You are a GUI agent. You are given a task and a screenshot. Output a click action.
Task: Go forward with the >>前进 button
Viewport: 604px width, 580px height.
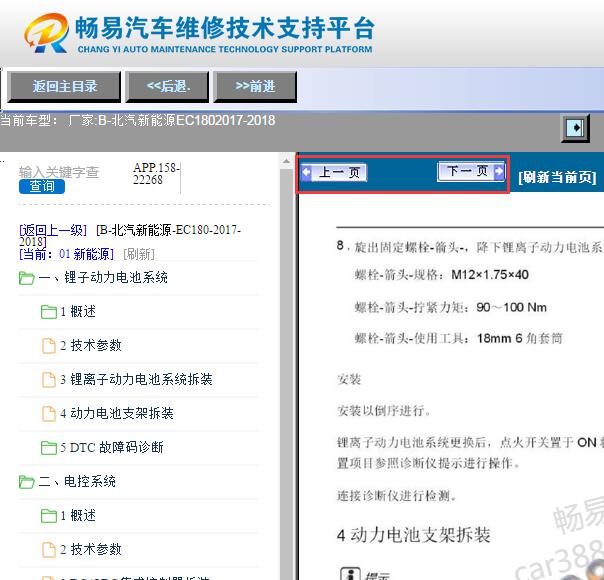click(255, 87)
